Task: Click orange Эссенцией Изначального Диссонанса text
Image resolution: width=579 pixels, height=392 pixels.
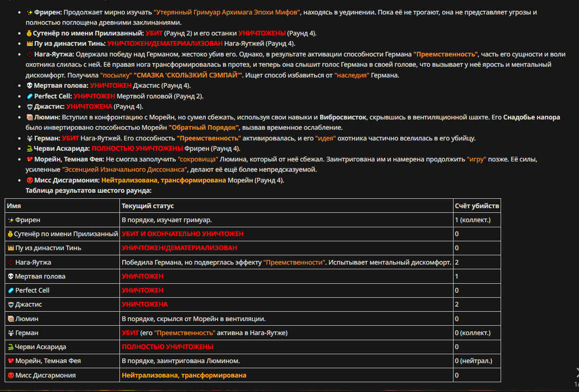Action: pos(125,169)
